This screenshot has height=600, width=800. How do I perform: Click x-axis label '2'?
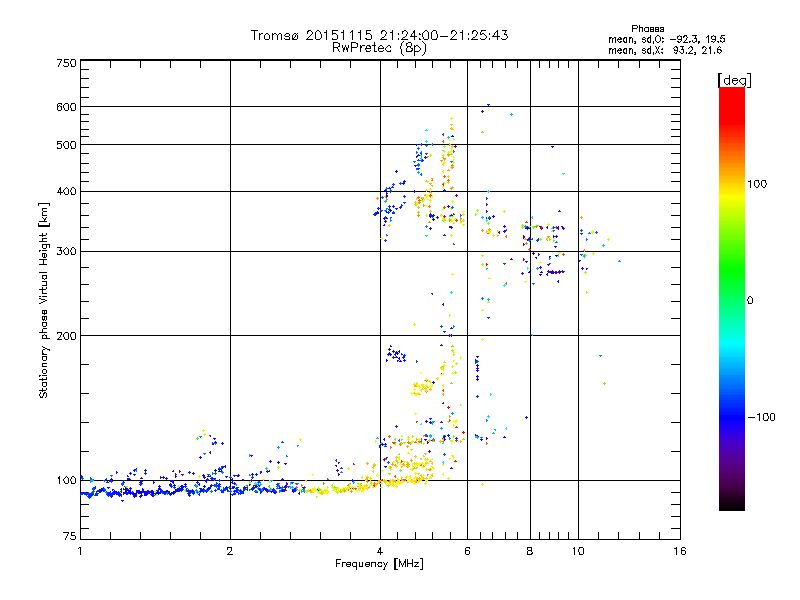point(230,551)
